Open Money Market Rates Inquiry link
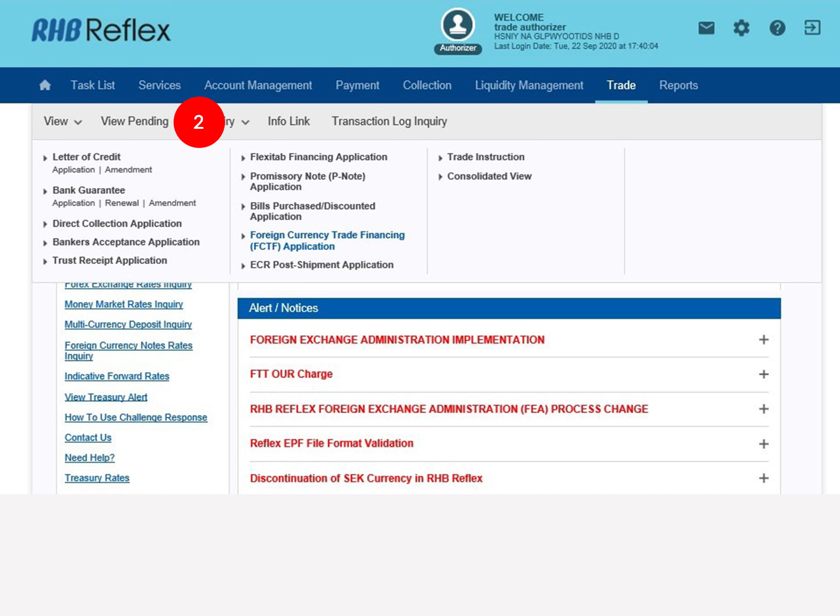This screenshot has height=616, width=840. [x=124, y=304]
